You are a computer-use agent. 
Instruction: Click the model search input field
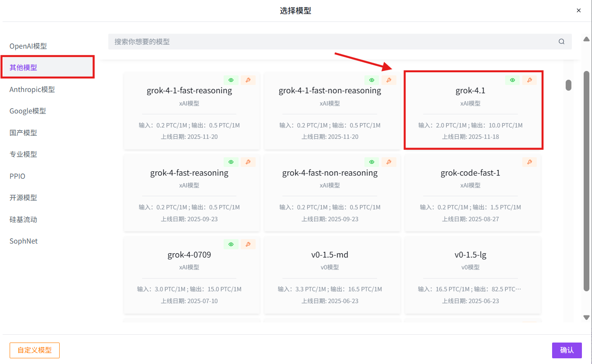[307, 41]
